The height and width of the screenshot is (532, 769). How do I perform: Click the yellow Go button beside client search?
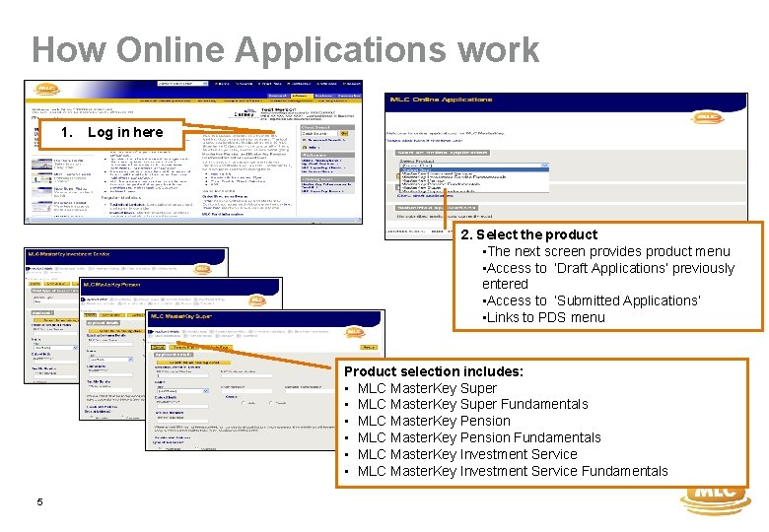(x=344, y=134)
